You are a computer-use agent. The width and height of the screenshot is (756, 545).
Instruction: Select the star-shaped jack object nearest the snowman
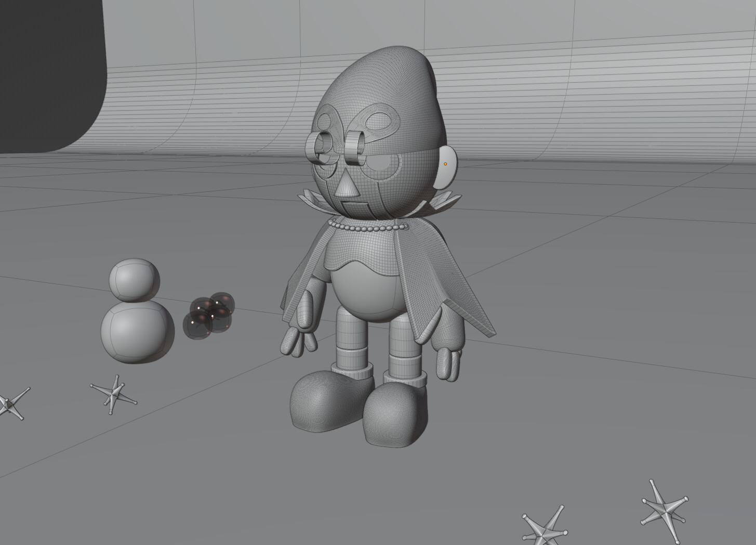(x=114, y=394)
